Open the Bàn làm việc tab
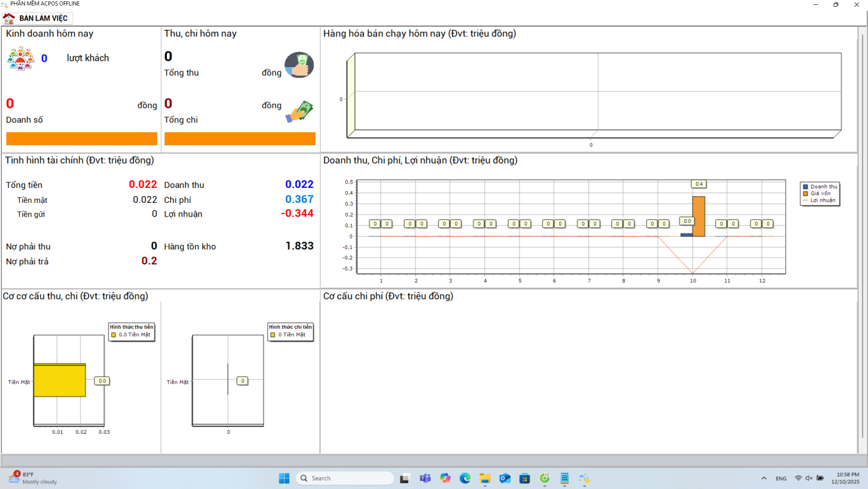This screenshot has width=868, height=489. [43, 19]
